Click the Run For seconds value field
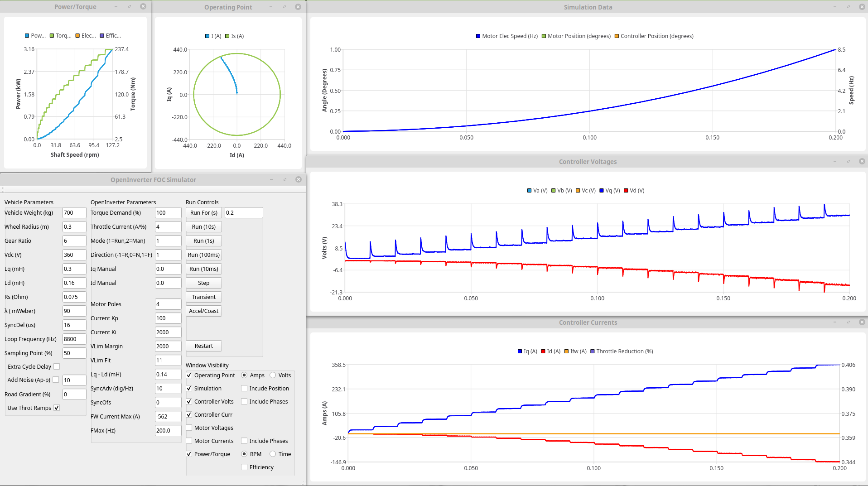Image resolution: width=868 pixels, height=486 pixels. click(x=243, y=213)
